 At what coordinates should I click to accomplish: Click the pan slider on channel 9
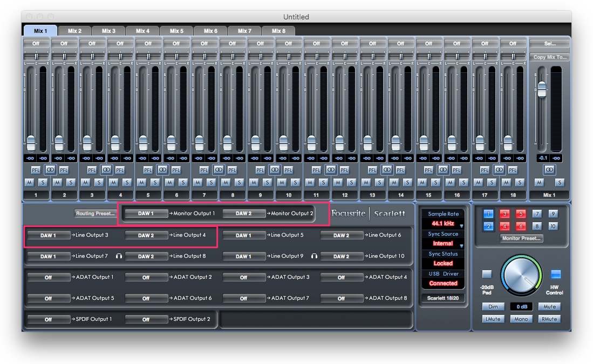pos(260,57)
